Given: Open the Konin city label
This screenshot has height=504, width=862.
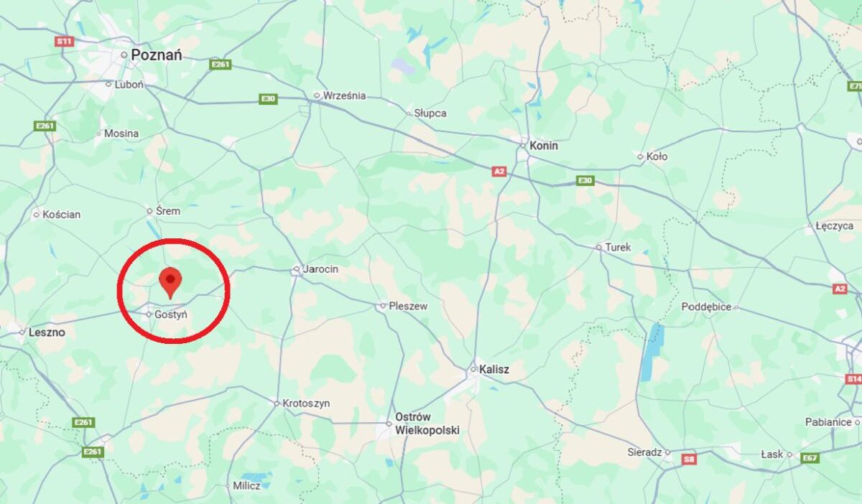Looking at the screenshot, I should coord(543,146).
